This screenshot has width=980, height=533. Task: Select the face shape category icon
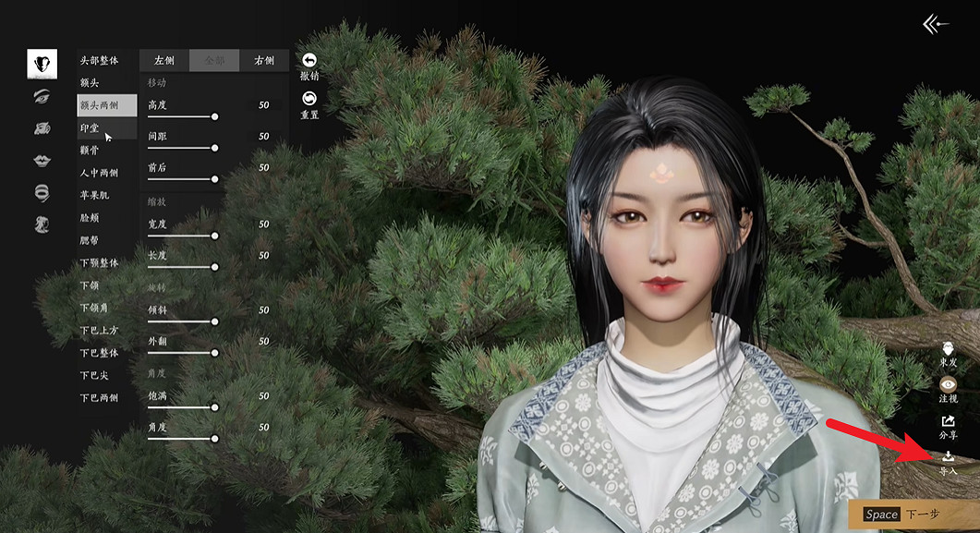click(42, 64)
